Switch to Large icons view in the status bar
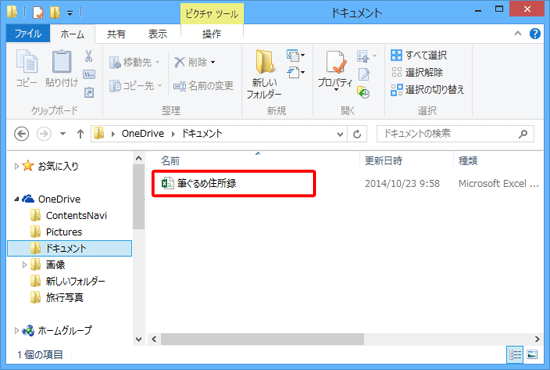Viewport: 550px width, 370px height. coord(532,355)
